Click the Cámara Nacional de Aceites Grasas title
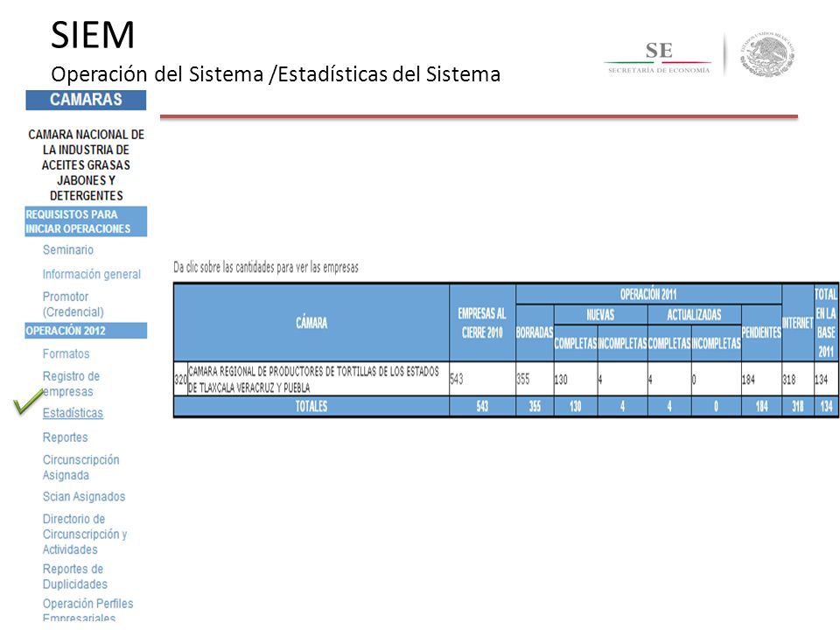Viewport: 840px width, 630px height. click(87, 165)
